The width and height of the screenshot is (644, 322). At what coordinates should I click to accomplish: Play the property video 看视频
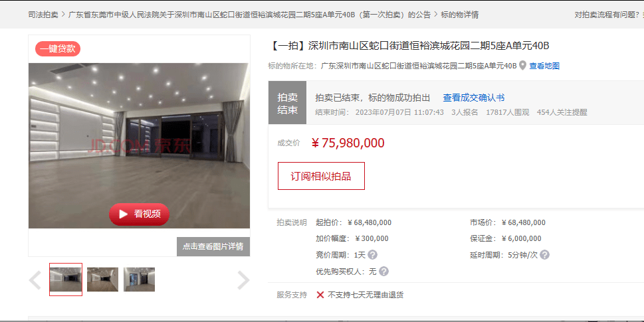coord(139,214)
